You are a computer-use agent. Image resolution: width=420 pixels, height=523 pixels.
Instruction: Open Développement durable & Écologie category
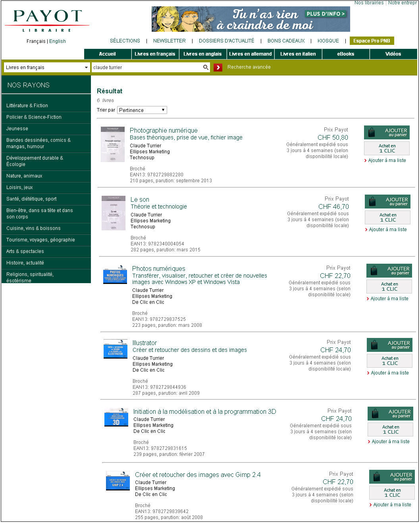coord(46,161)
